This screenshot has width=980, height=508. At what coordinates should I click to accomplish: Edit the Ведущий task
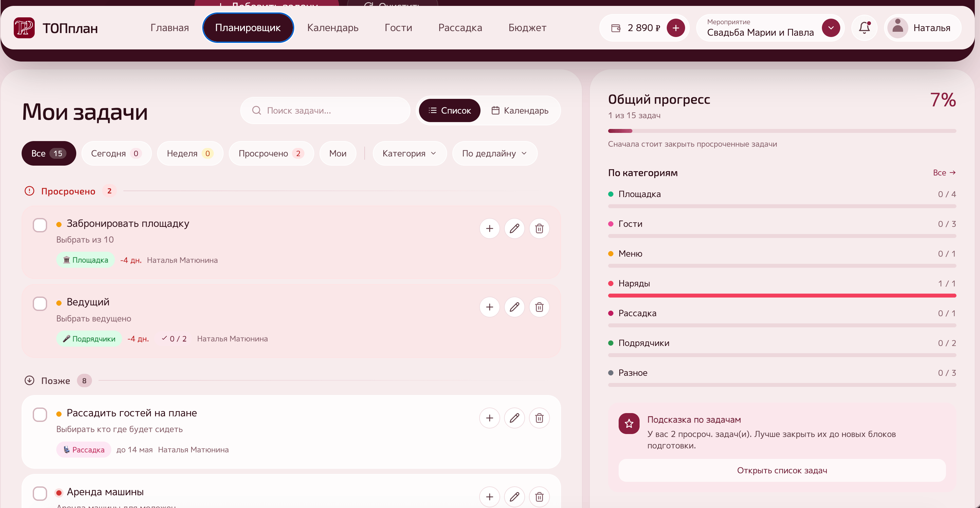[x=514, y=307]
